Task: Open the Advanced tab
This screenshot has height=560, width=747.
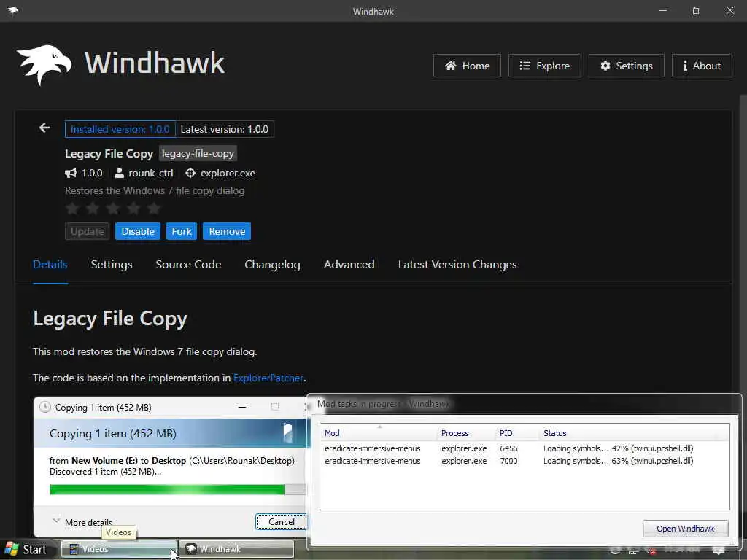Action: (349, 264)
